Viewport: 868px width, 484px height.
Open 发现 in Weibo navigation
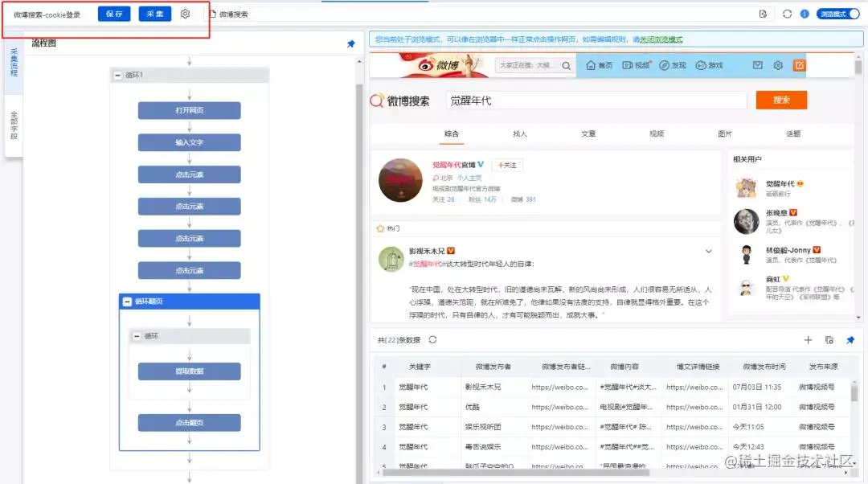coord(673,65)
